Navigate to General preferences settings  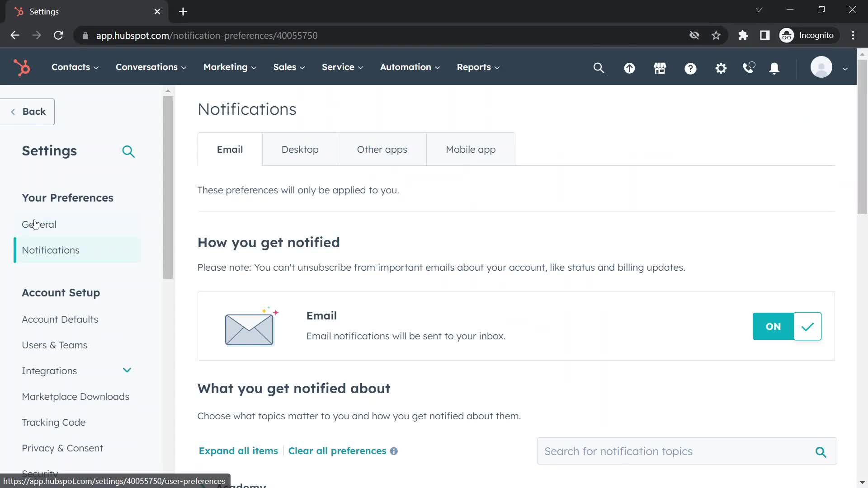39,224
